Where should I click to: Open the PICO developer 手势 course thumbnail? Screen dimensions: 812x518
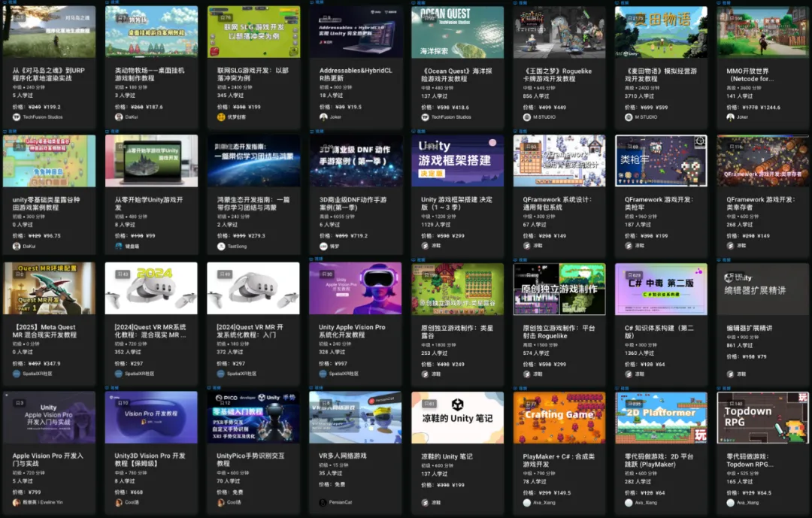pyautogui.click(x=253, y=417)
